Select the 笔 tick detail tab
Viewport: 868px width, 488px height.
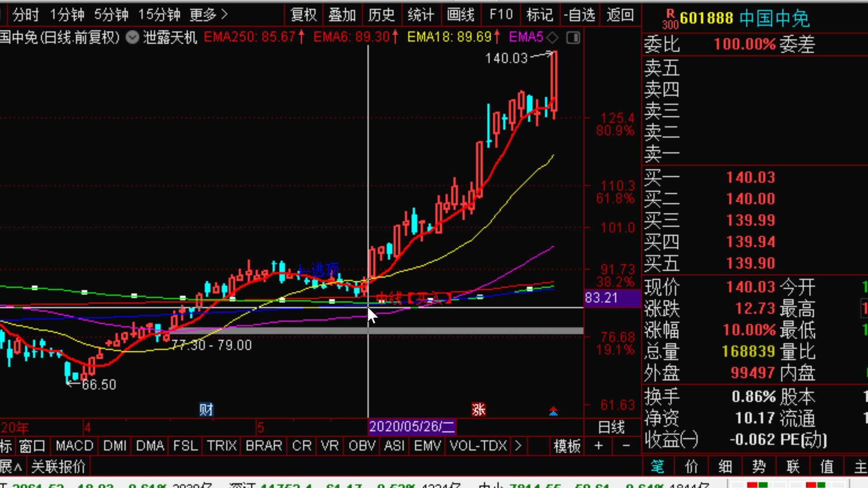coord(657,466)
